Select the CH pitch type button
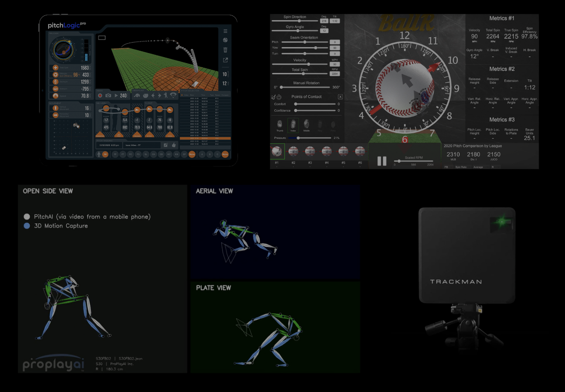Image resolution: width=565 pixels, height=392 pixels. (x=154, y=154)
